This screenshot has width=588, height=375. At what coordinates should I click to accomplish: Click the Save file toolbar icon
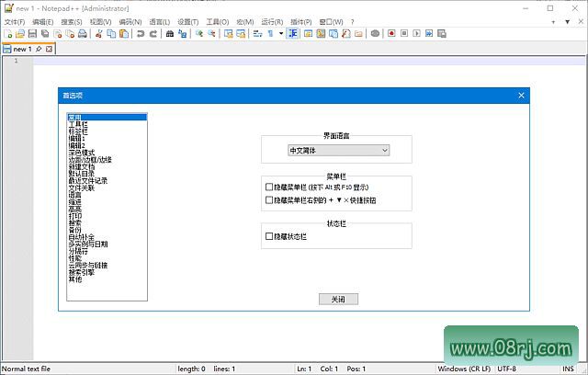point(31,33)
